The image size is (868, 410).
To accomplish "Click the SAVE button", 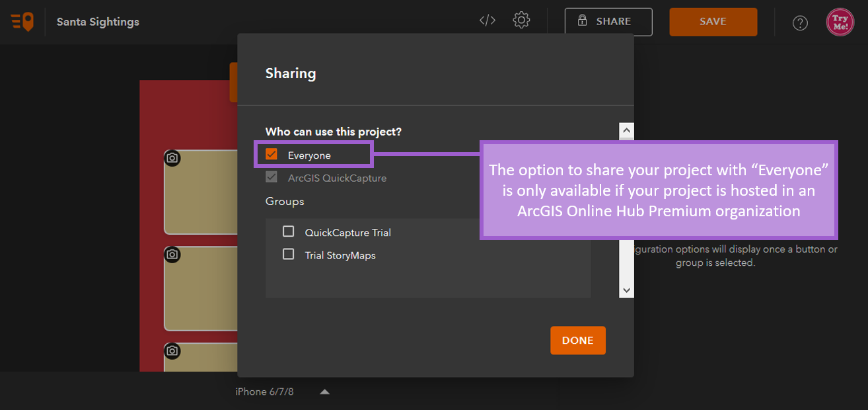I will pyautogui.click(x=713, y=22).
